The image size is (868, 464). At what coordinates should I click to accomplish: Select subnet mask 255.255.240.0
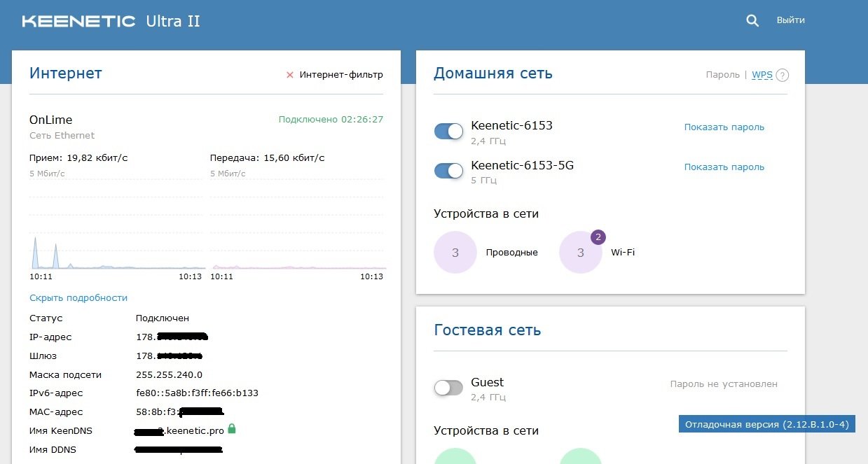[169, 374]
